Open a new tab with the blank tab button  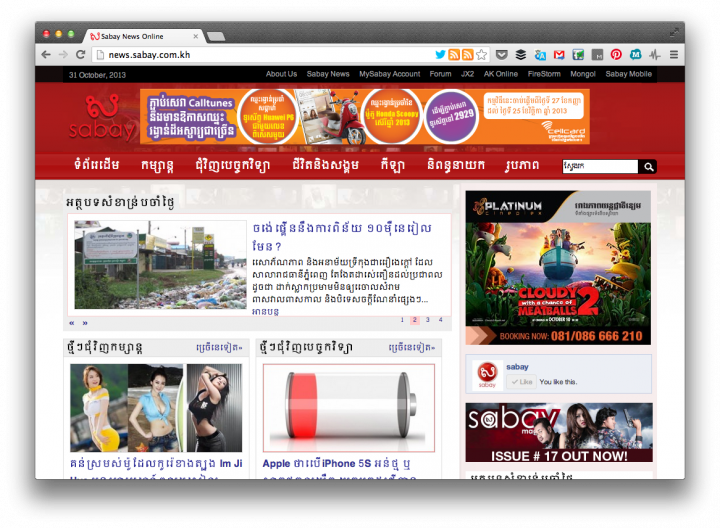pos(216,36)
